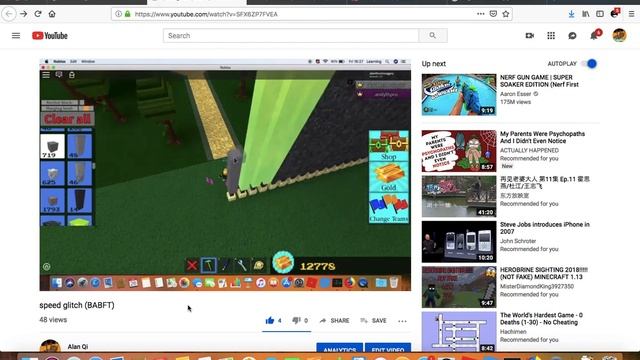The image size is (640, 360).
Task: Open the Alan Qi channel name
Action: click(x=78, y=347)
